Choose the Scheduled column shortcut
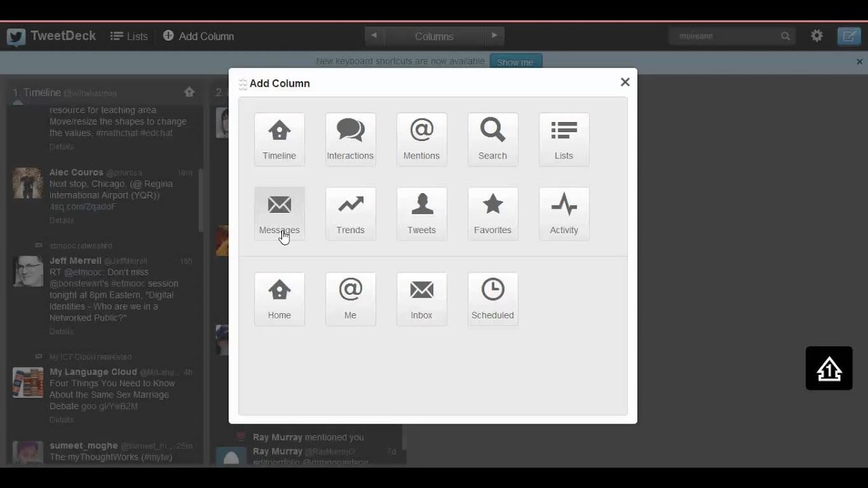 click(493, 299)
